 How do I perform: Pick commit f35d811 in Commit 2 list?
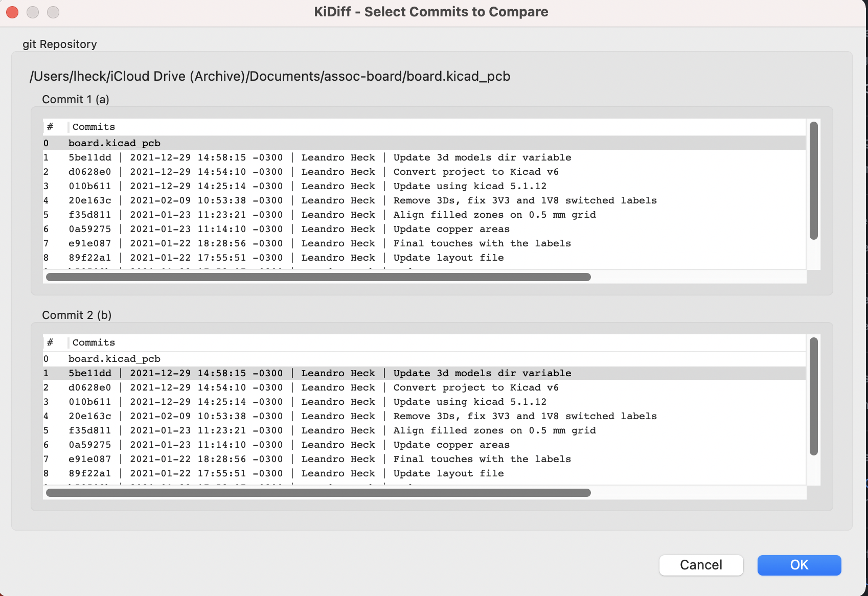click(424, 430)
